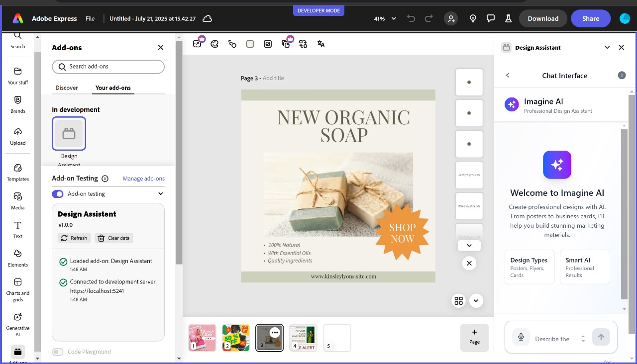
Task: Open the Manage add-ons link
Action: point(144,179)
